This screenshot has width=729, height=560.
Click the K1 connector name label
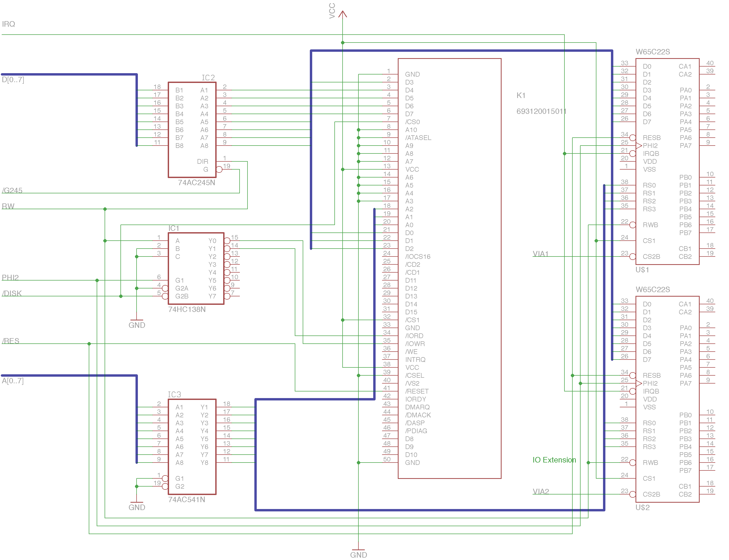pos(521,95)
